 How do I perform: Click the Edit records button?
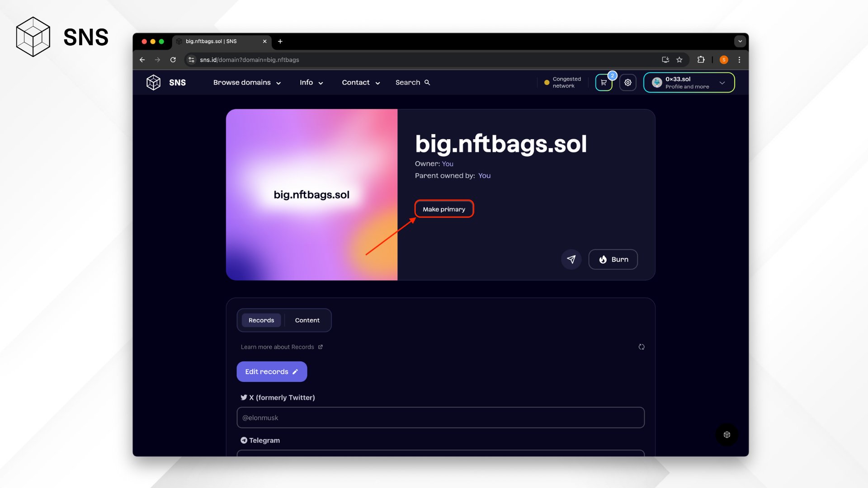click(x=272, y=372)
